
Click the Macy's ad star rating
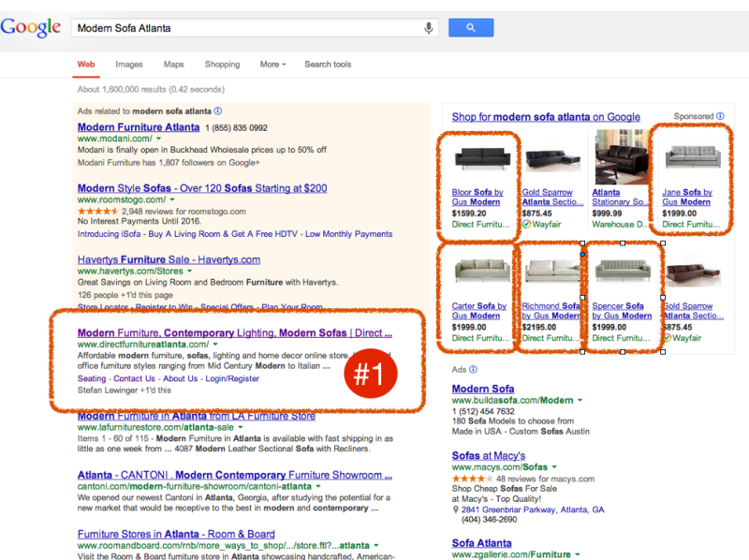(473, 479)
